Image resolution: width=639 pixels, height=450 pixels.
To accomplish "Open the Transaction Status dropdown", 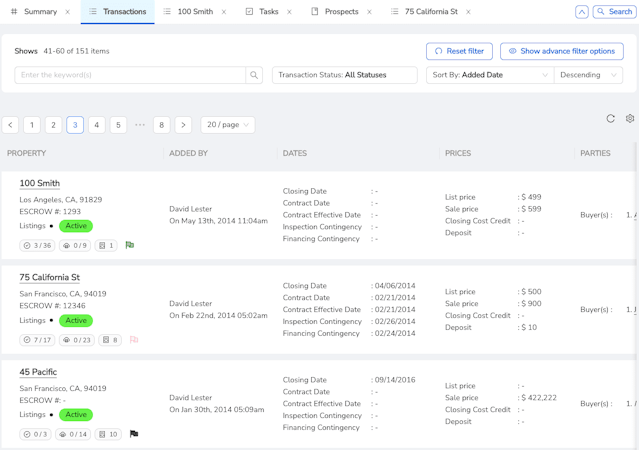I will click(344, 75).
